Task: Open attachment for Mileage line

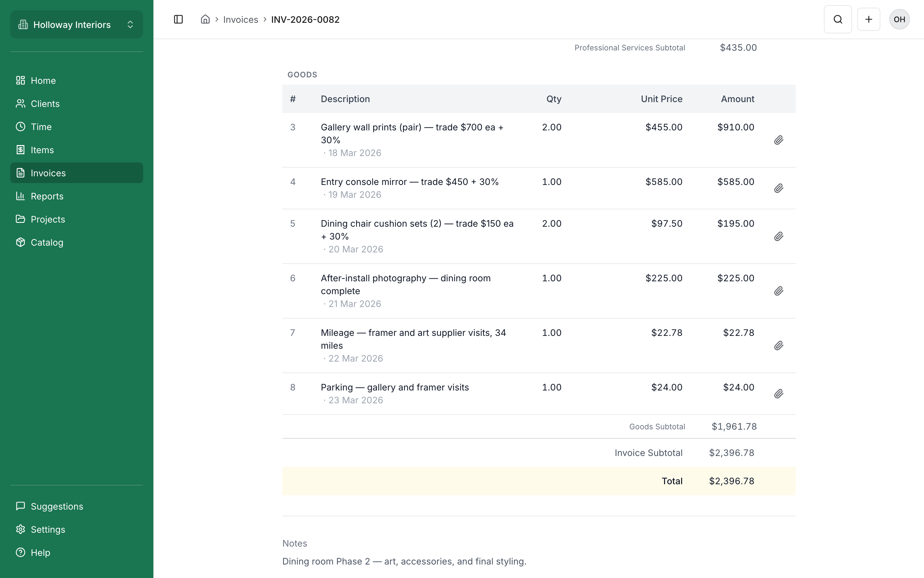Action: point(779,346)
